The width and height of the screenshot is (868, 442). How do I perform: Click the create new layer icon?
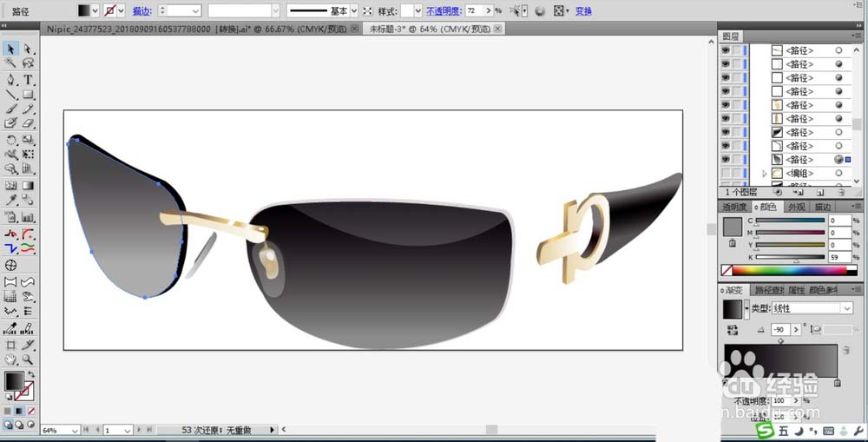(x=820, y=192)
